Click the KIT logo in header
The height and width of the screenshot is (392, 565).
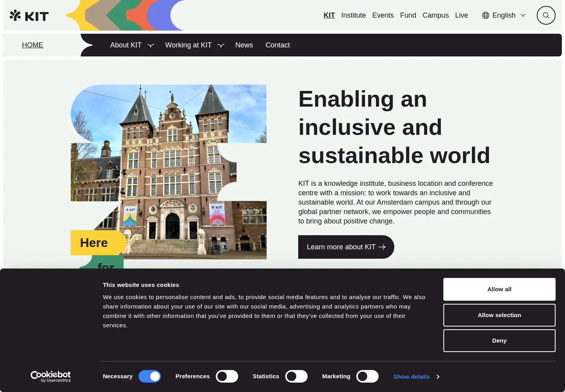pos(29,16)
